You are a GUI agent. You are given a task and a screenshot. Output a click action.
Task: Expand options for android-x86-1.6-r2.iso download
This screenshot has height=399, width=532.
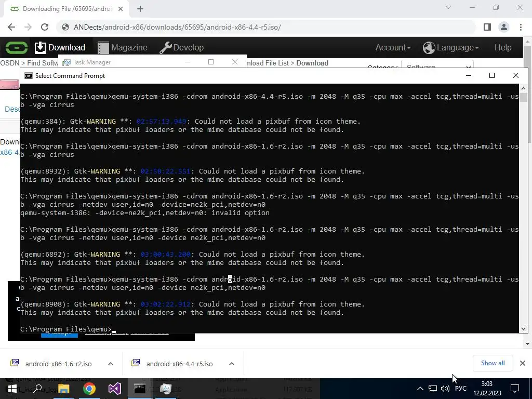tap(111, 364)
